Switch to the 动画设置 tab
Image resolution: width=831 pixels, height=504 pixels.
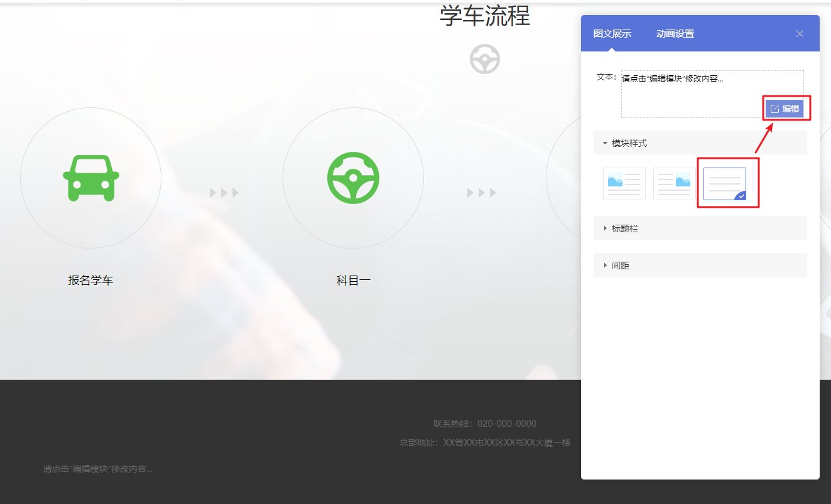click(675, 34)
